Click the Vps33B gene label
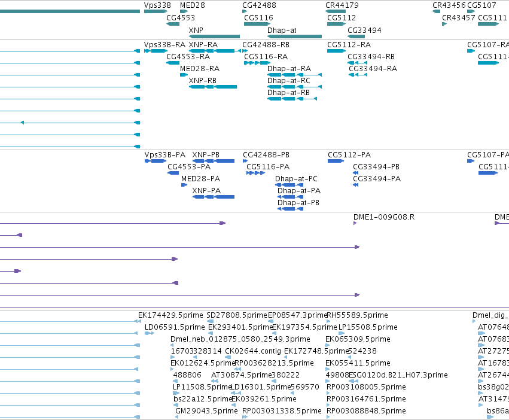This screenshot has width=509, height=420. click(x=157, y=5)
